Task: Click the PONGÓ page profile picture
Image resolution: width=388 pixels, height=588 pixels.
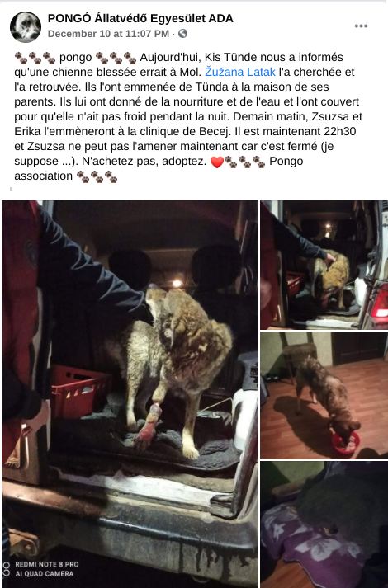Action: (26, 27)
